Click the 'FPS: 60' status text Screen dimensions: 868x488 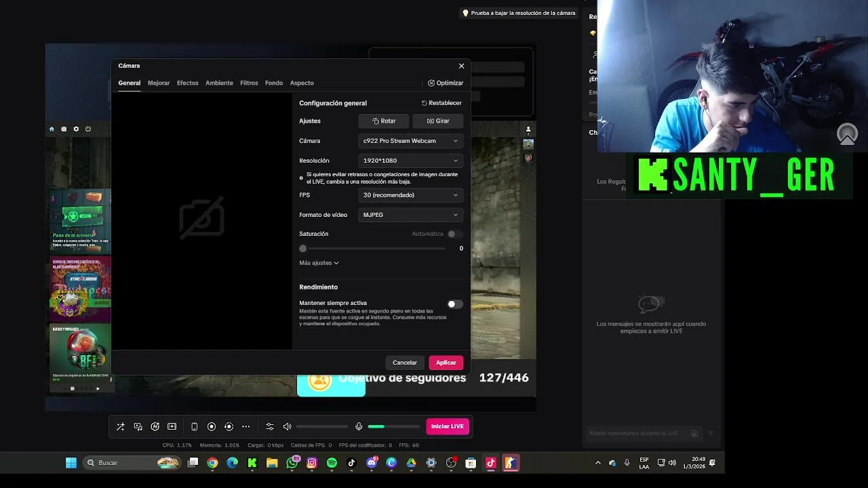[x=409, y=445]
